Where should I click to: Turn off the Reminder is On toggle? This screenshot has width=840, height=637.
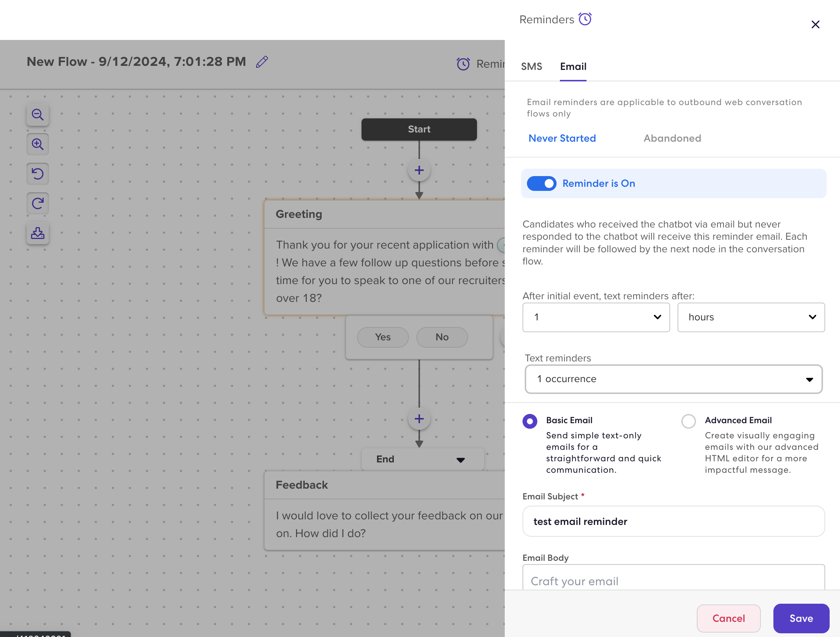541,184
